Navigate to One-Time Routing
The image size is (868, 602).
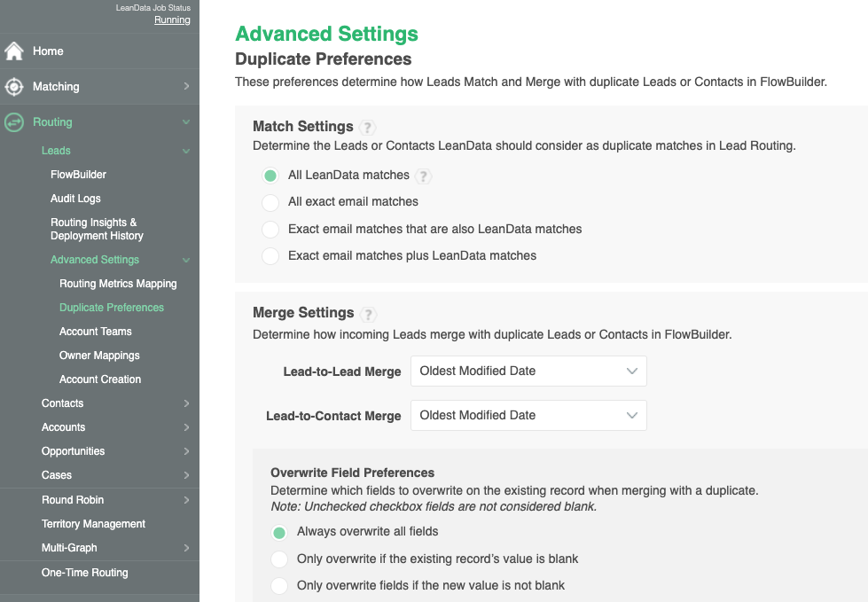click(x=84, y=573)
